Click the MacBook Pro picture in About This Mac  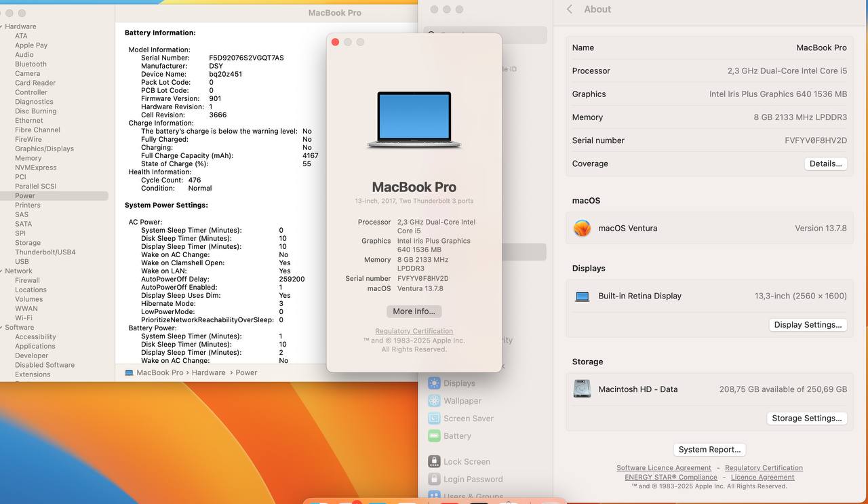tap(414, 120)
